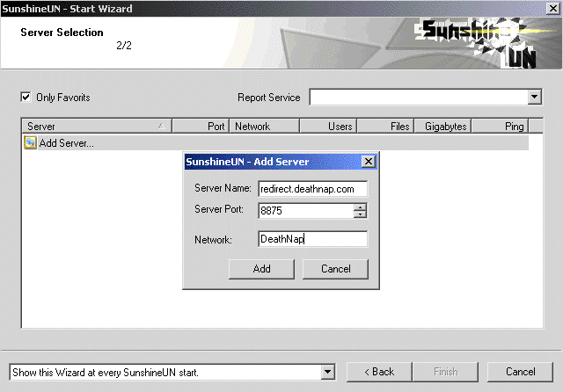The image size is (563, 392).
Task: Sort by the Port column header
Action: point(201,127)
